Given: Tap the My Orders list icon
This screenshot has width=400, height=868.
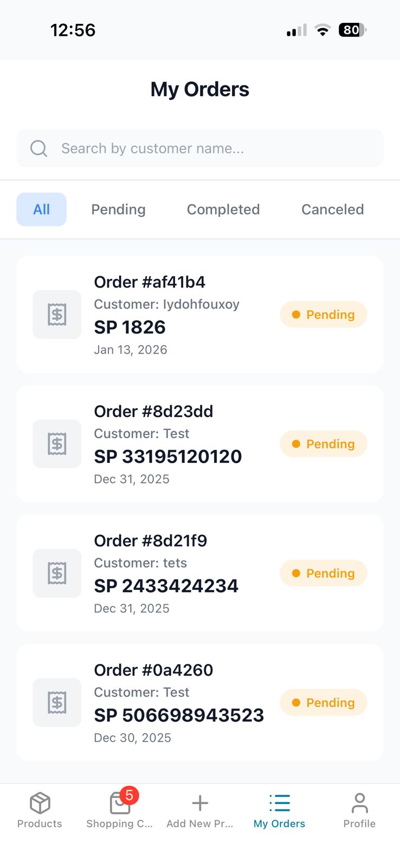Looking at the screenshot, I should pos(280,803).
